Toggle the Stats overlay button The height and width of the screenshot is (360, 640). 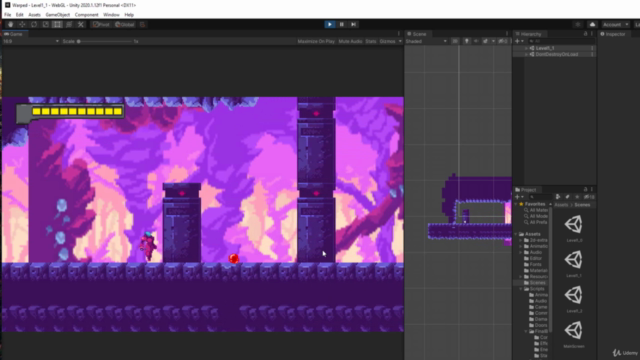tap(371, 41)
